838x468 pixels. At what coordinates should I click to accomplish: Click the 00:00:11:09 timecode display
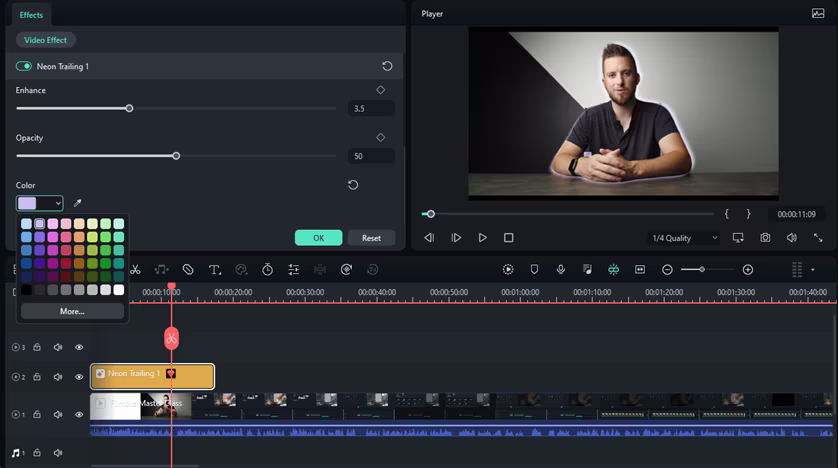pos(796,214)
